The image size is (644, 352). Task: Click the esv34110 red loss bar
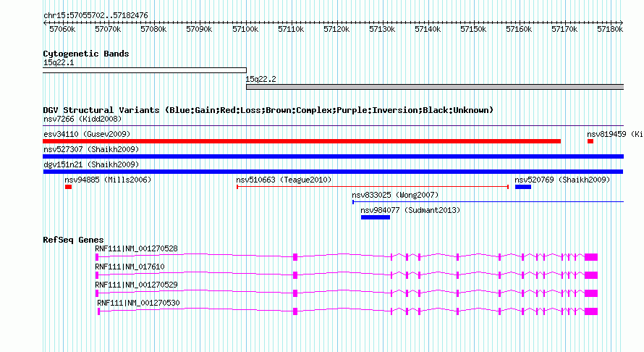pyautogui.click(x=302, y=141)
